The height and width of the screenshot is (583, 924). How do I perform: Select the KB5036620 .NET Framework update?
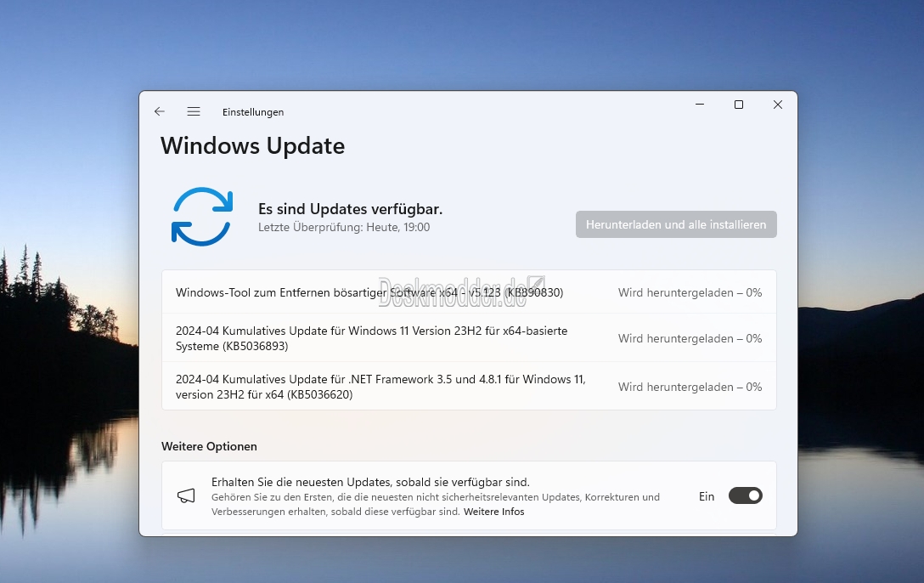point(469,387)
